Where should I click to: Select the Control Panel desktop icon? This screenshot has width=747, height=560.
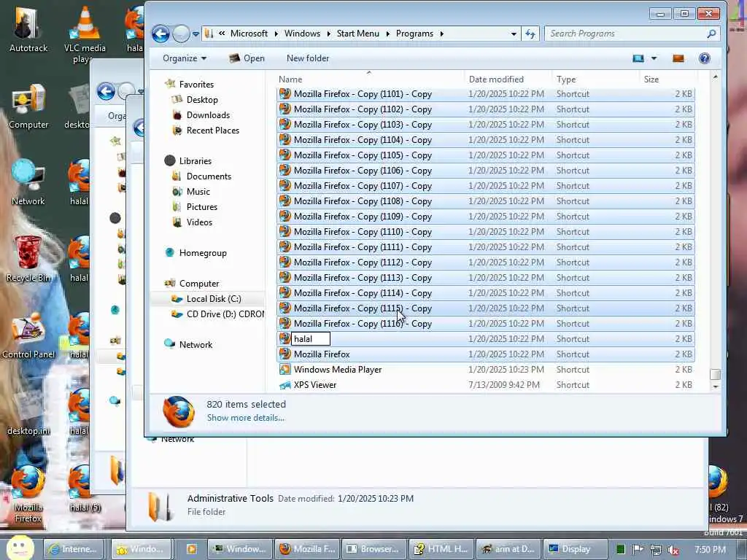(28, 336)
